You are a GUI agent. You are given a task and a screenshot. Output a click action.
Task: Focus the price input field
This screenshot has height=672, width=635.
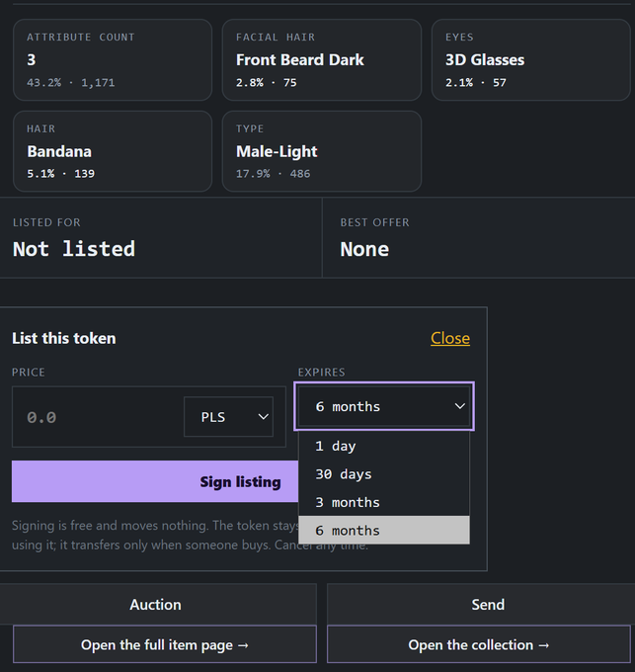[99, 417]
